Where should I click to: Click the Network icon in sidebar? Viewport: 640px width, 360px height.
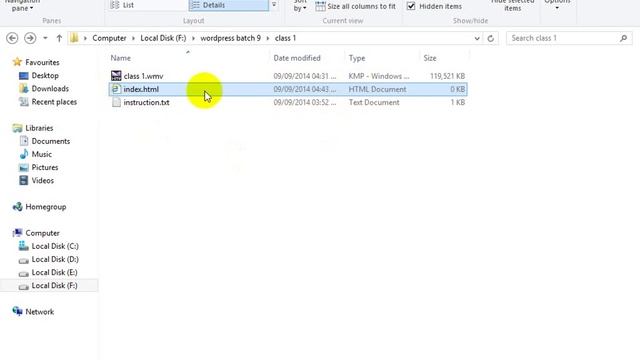tap(17, 311)
